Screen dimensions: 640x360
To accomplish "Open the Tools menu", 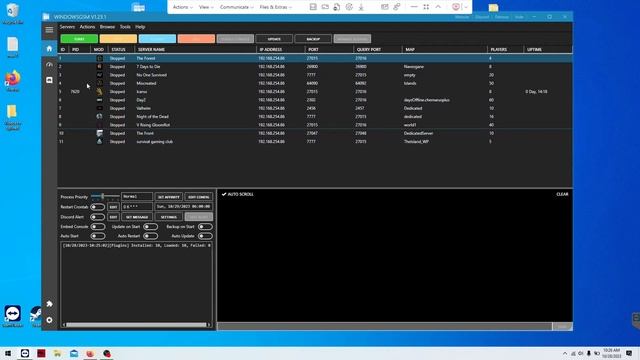I will pos(125,27).
